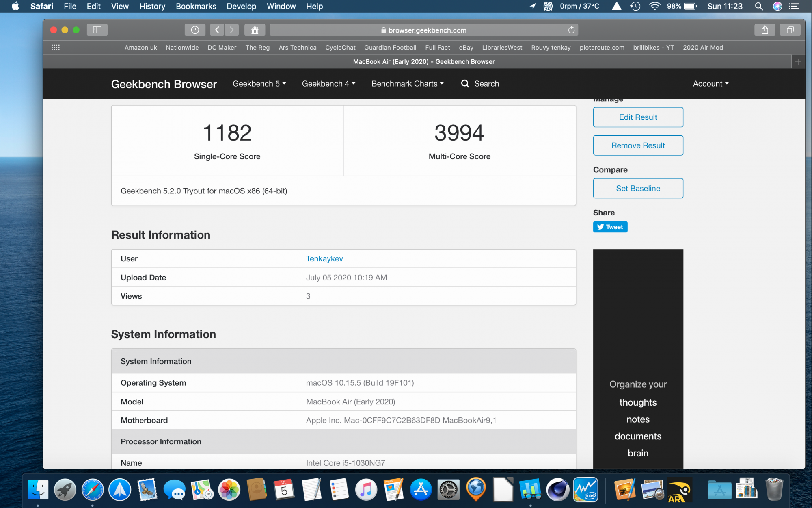Open the Develop menu

pyautogui.click(x=241, y=6)
